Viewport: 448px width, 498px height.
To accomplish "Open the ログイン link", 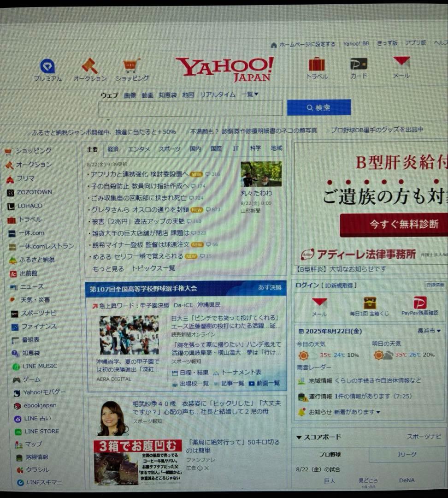I will 307,285.
